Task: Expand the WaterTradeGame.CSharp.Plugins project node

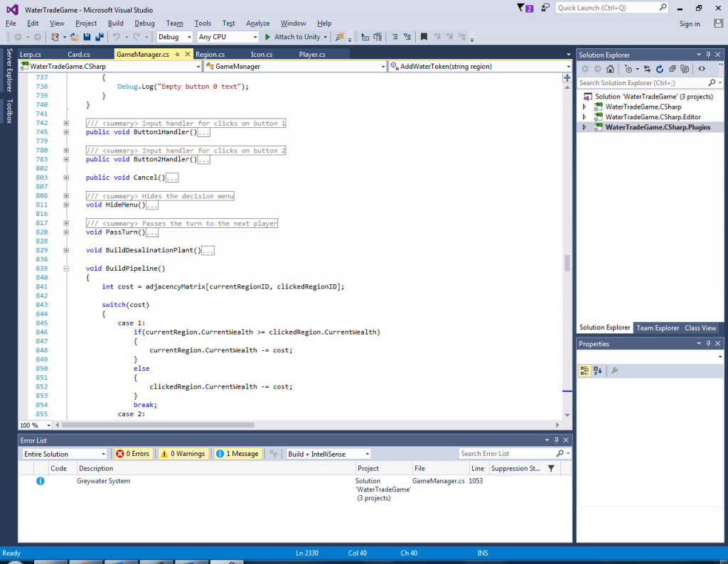Action: pos(584,127)
